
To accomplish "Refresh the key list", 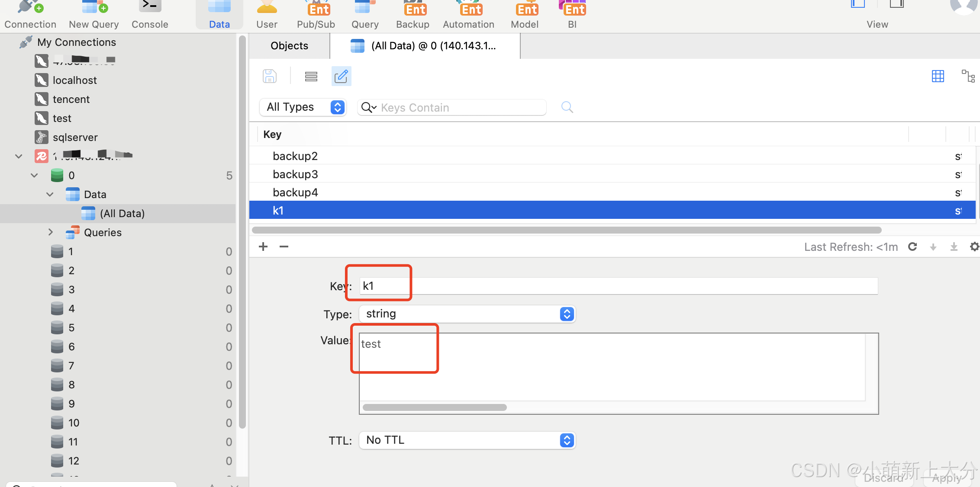I will pyautogui.click(x=912, y=247).
